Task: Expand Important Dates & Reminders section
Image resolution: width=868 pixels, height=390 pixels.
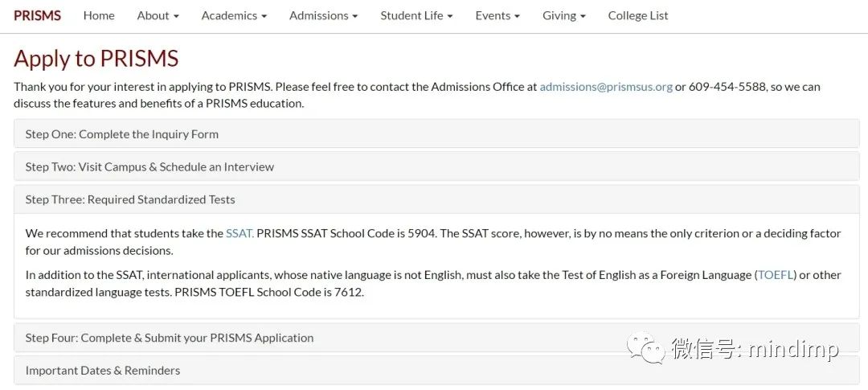Action: click(436, 371)
